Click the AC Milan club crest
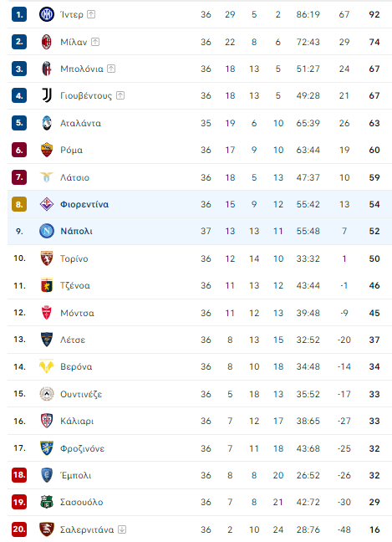Viewport: 392px width, 542px height. (x=47, y=42)
